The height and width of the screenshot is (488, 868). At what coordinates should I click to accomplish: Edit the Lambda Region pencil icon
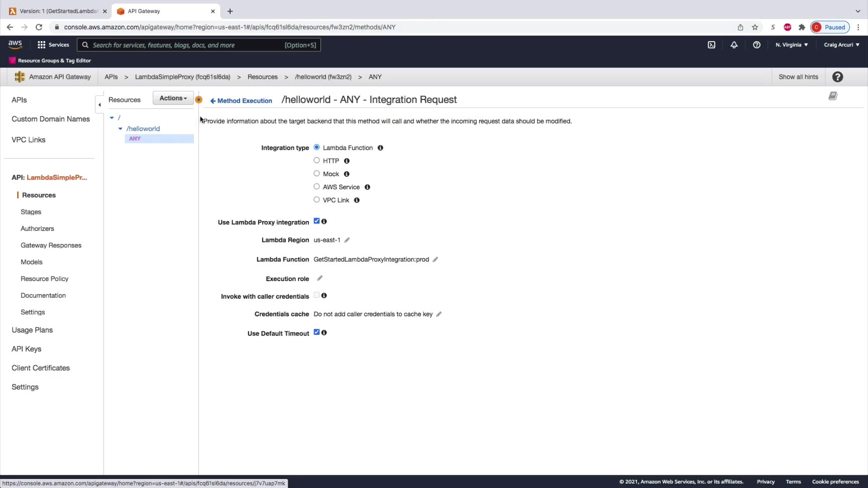pyautogui.click(x=347, y=240)
